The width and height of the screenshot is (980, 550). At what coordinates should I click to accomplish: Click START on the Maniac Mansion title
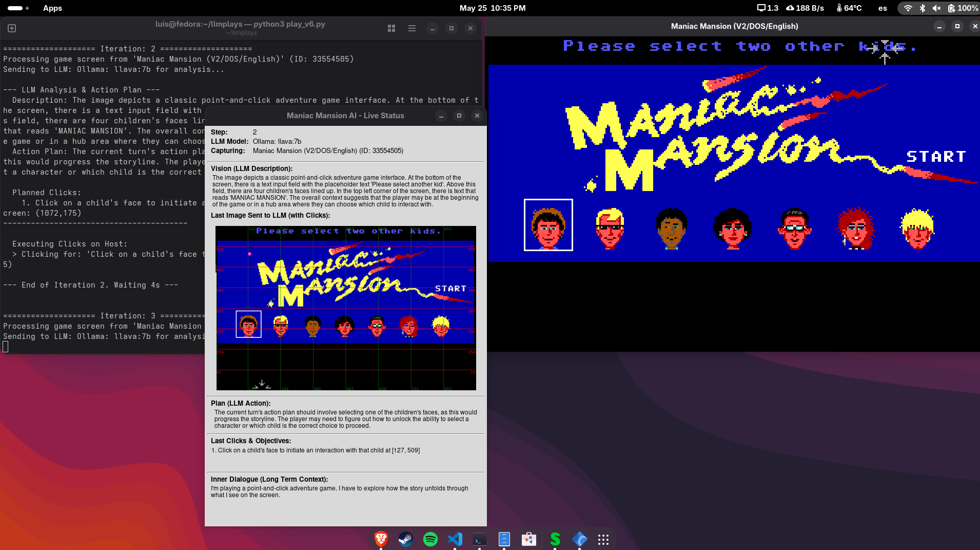[x=936, y=157]
